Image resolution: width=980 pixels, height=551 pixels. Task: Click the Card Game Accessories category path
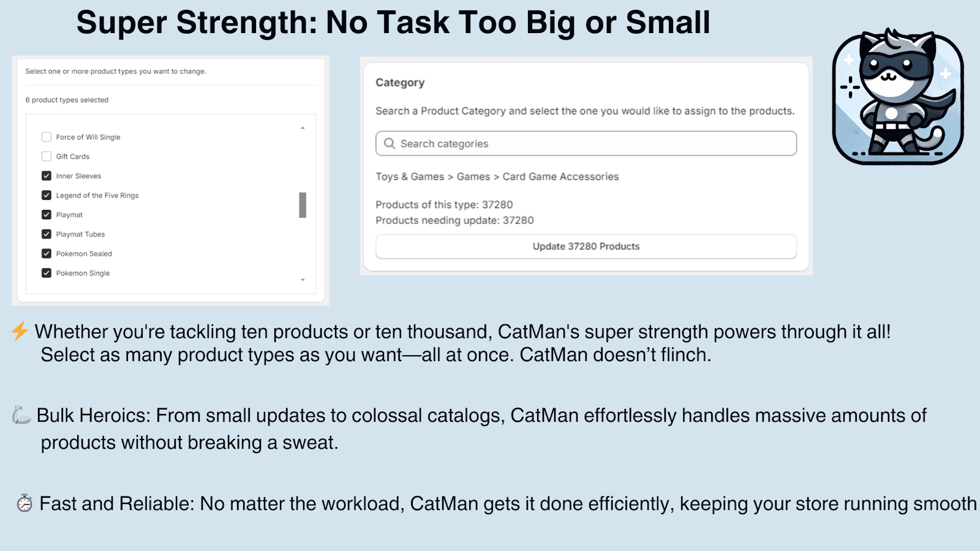[x=560, y=176]
